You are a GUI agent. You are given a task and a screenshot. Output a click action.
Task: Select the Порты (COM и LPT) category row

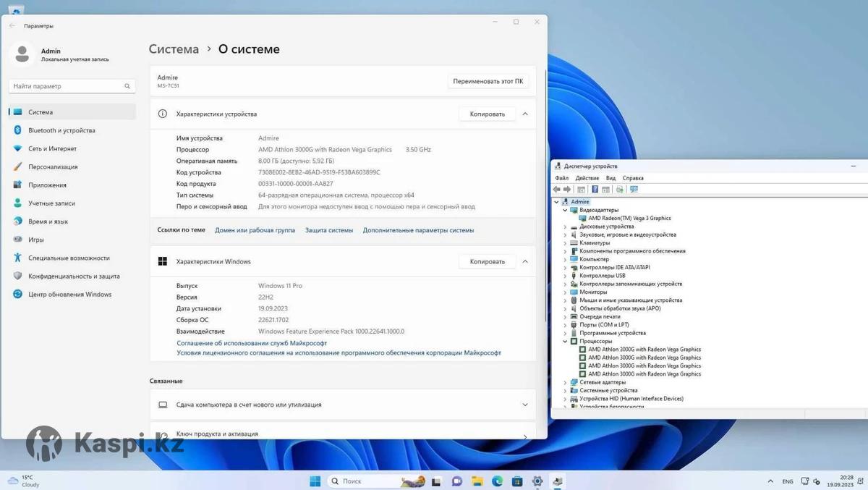(x=604, y=325)
